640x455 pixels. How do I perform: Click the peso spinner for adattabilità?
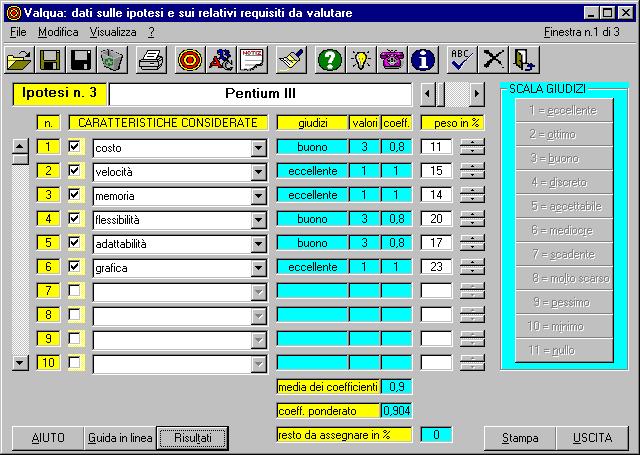[x=471, y=243]
